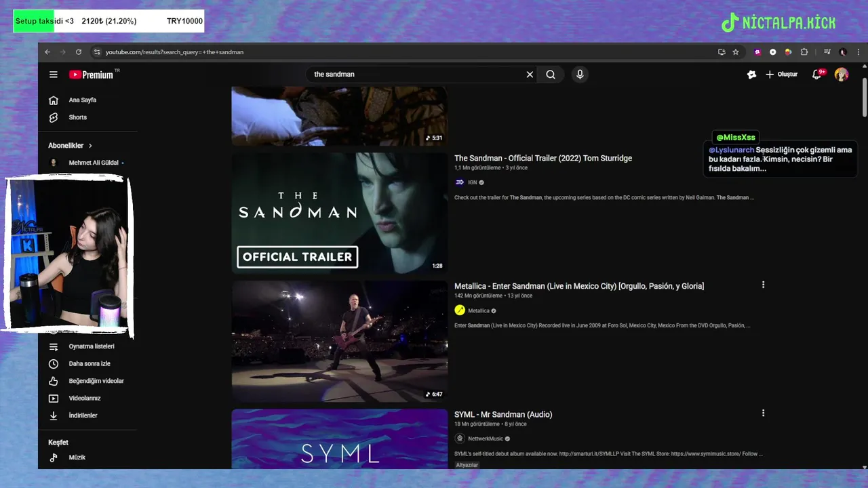Image resolution: width=868 pixels, height=488 pixels.
Task: Open the NettwerkMusic channel link
Action: [x=486, y=439]
